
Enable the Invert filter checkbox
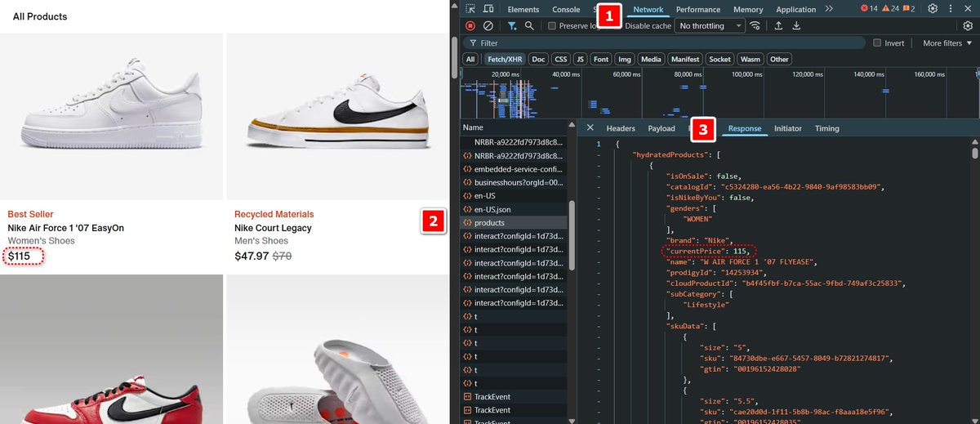click(877, 43)
